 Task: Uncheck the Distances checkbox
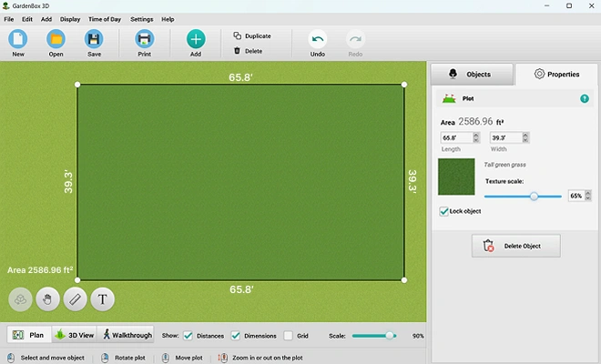pos(188,336)
